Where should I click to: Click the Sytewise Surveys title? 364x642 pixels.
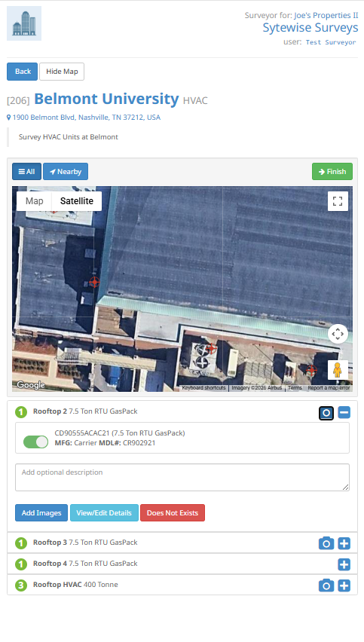pyautogui.click(x=310, y=28)
